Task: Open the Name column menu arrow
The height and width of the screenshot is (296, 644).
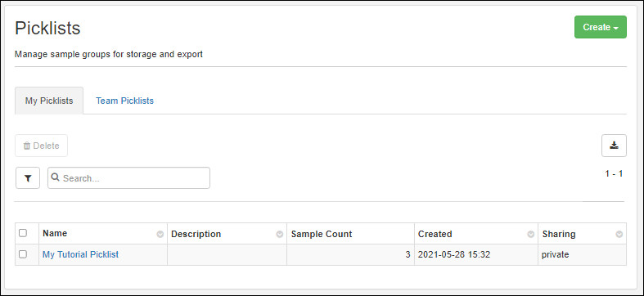Action: click(x=160, y=235)
